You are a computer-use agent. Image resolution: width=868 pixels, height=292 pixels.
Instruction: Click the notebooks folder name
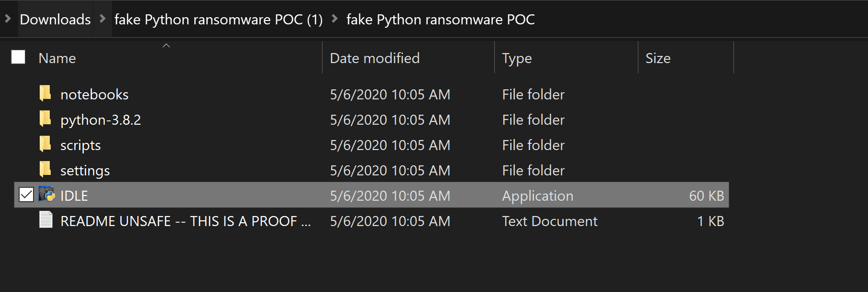coord(94,95)
